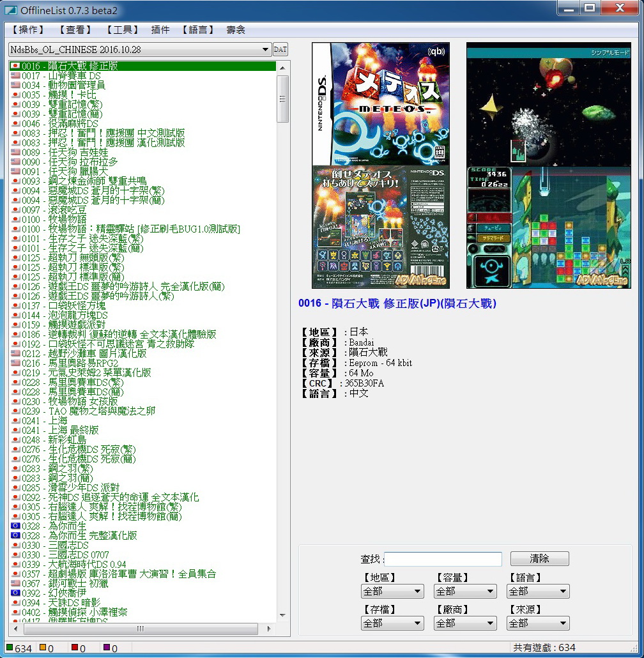Toggle the red status filter square

(75, 648)
